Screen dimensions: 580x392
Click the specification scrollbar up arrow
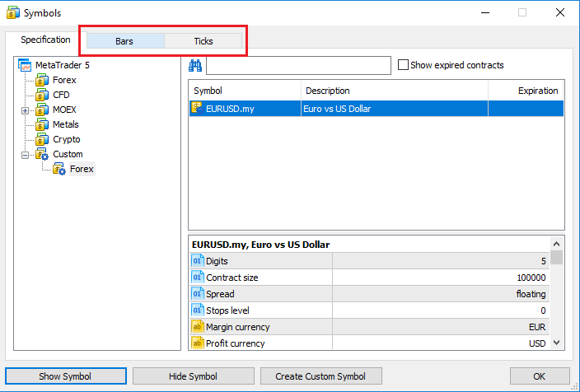pyautogui.click(x=556, y=244)
